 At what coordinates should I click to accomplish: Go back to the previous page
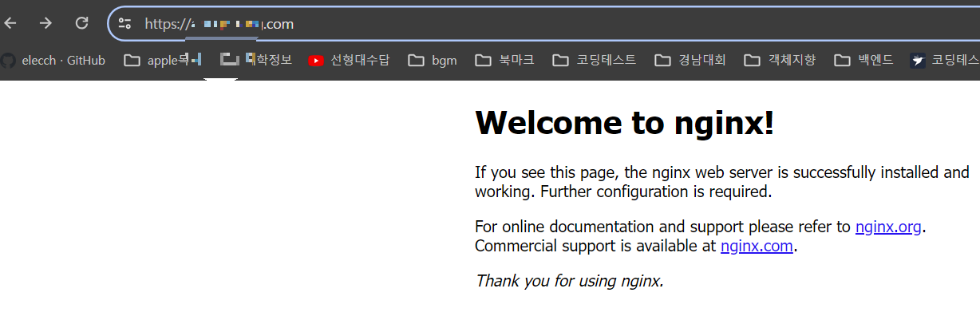(x=10, y=23)
